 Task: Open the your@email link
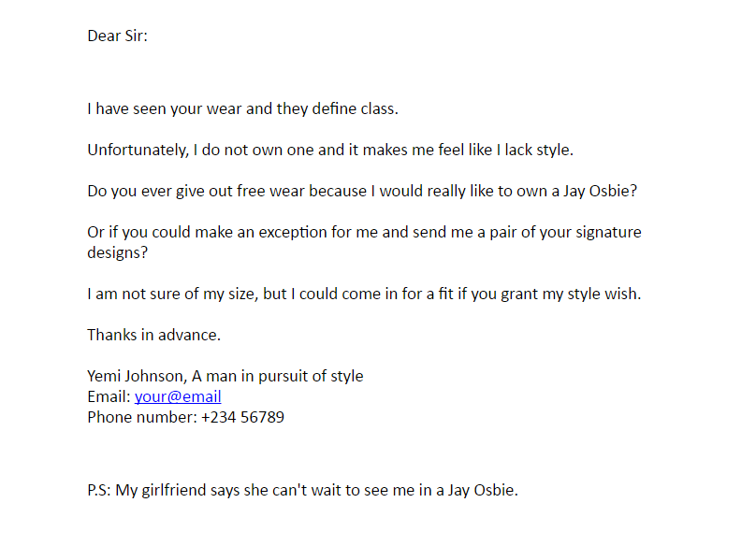(x=178, y=396)
